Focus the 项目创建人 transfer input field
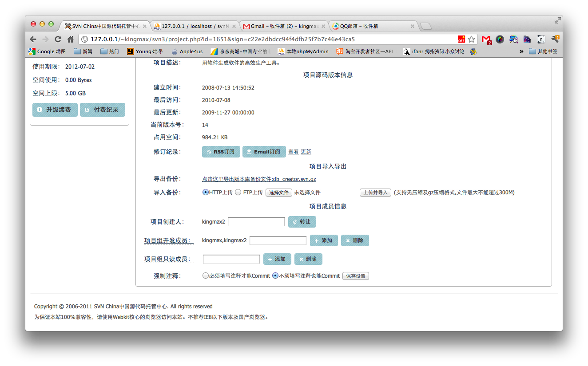588x366 pixels. pyautogui.click(x=256, y=222)
